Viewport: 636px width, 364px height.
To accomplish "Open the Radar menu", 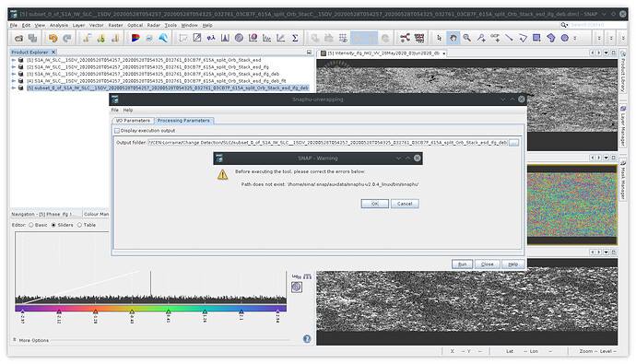I will (x=153, y=25).
